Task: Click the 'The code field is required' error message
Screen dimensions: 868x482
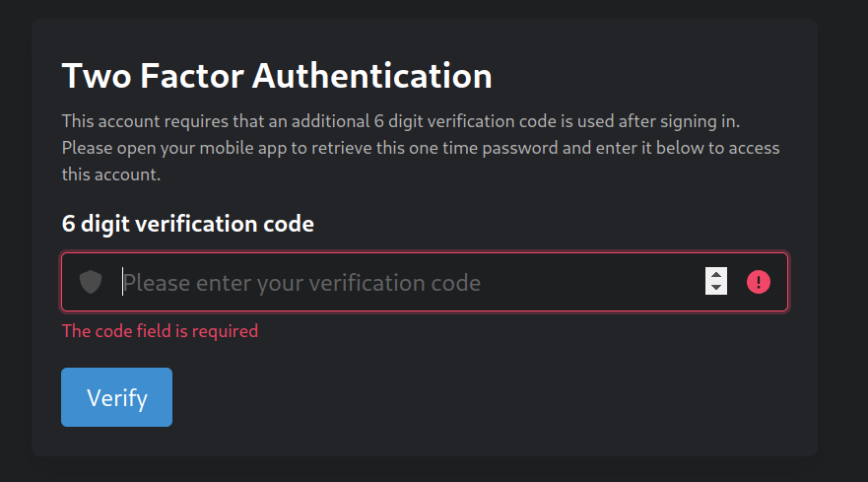Action: tap(160, 331)
